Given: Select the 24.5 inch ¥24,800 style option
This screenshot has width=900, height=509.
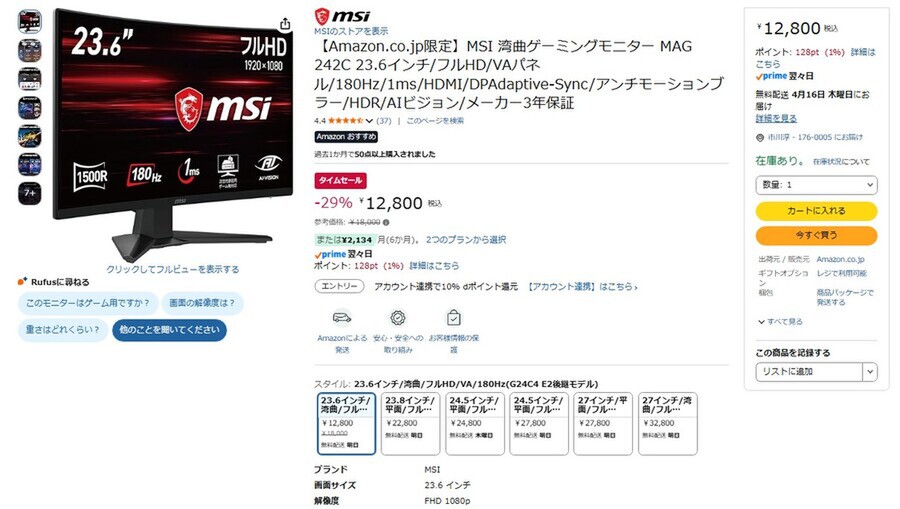Looking at the screenshot, I should (x=475, y=423).
